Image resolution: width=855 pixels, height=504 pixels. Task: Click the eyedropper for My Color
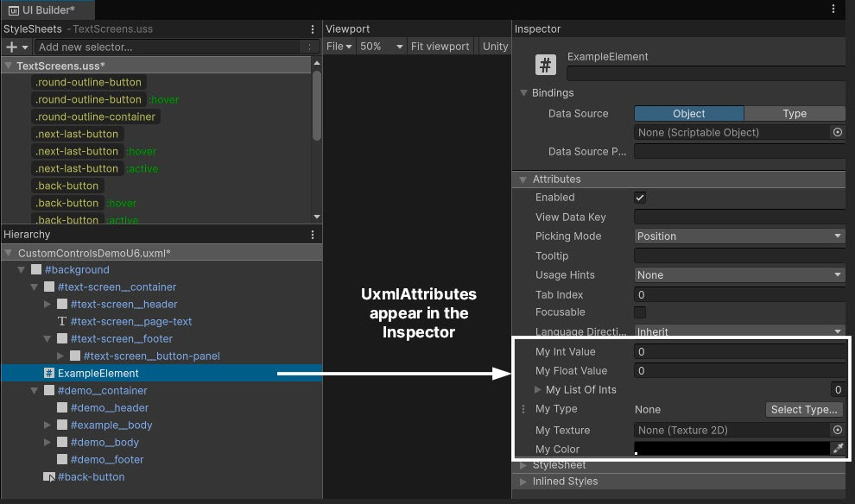tap(838, 448)
